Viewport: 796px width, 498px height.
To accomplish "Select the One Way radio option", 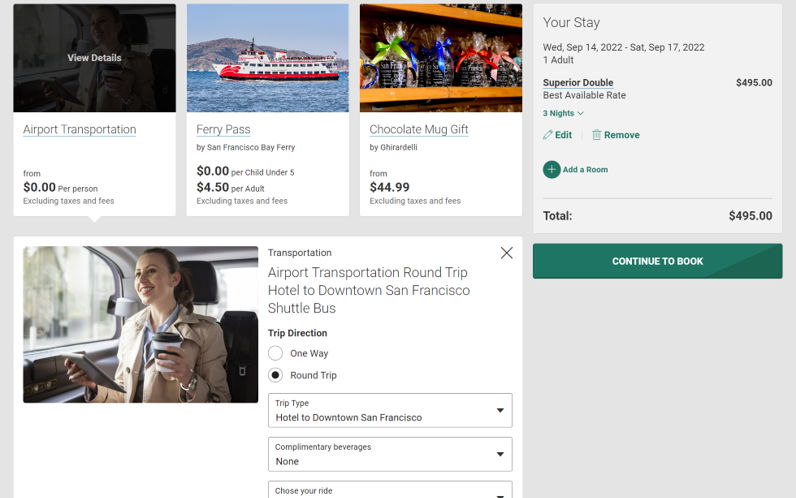I will pyautogui.click(x=276, y=353).
